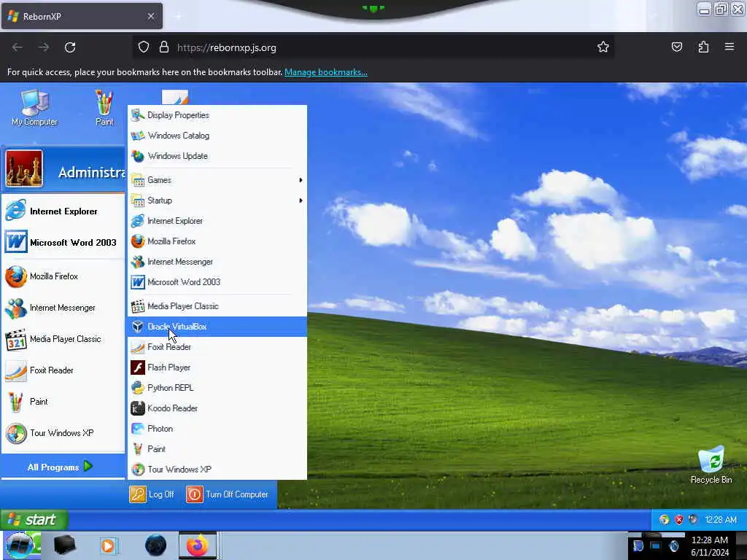Click Internet Messenger icon in All Programs list
Image resolution: width=747 pixels, height=560 pixels.
[138, 262]
